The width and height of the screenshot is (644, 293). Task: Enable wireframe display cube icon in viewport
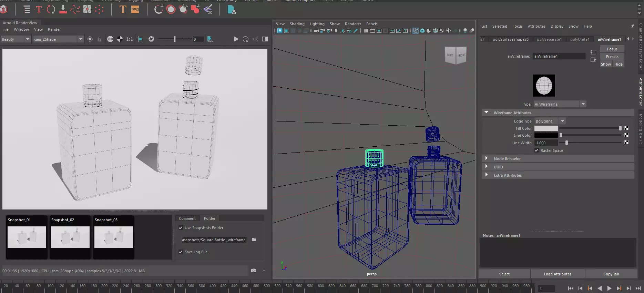click(x=416, y=31)
